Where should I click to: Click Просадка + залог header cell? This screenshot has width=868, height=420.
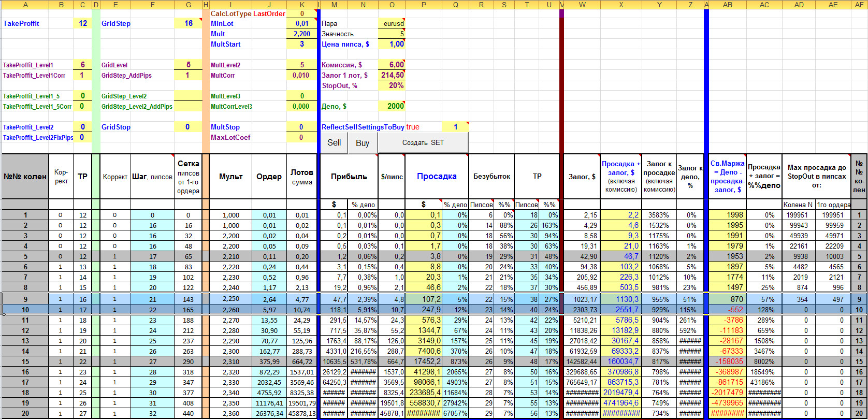(x=621, y=176)
